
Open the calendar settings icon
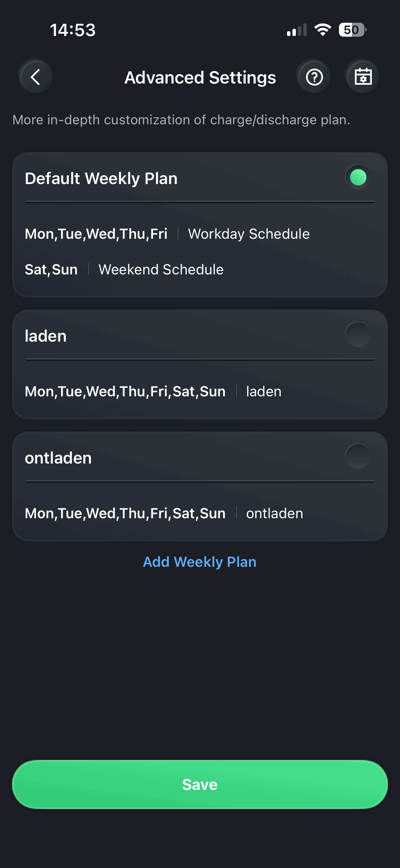point(363,77)
